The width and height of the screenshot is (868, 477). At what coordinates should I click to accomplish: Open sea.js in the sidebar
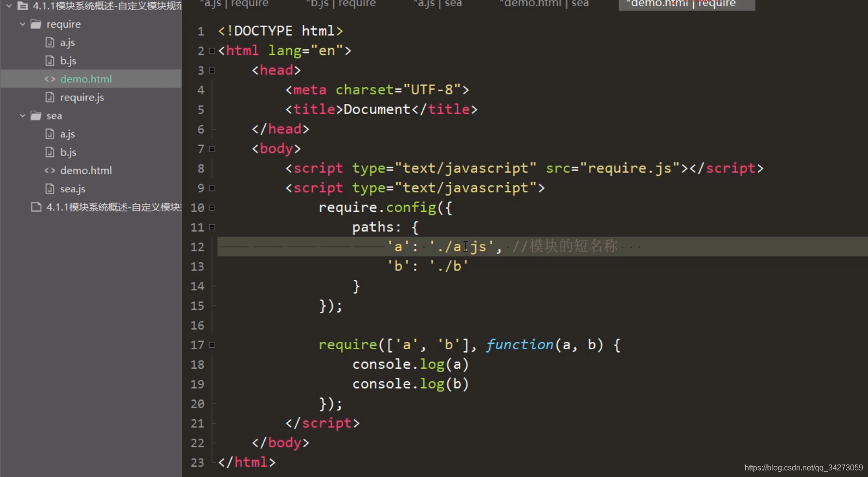[73, 189]
